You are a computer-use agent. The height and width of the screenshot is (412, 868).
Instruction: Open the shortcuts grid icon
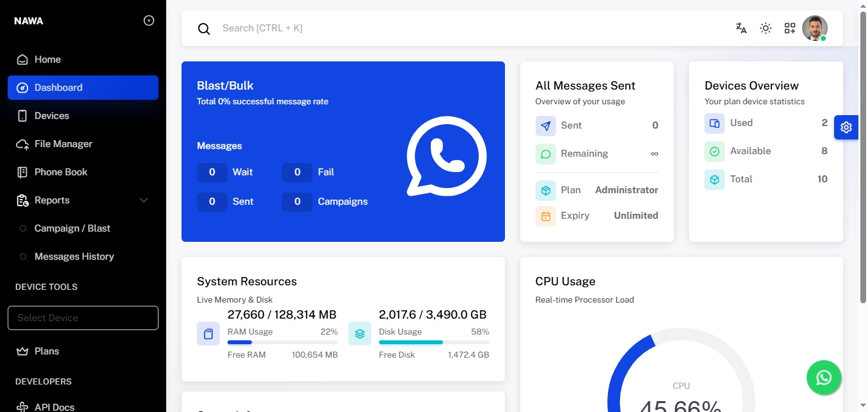pos(790,28)
